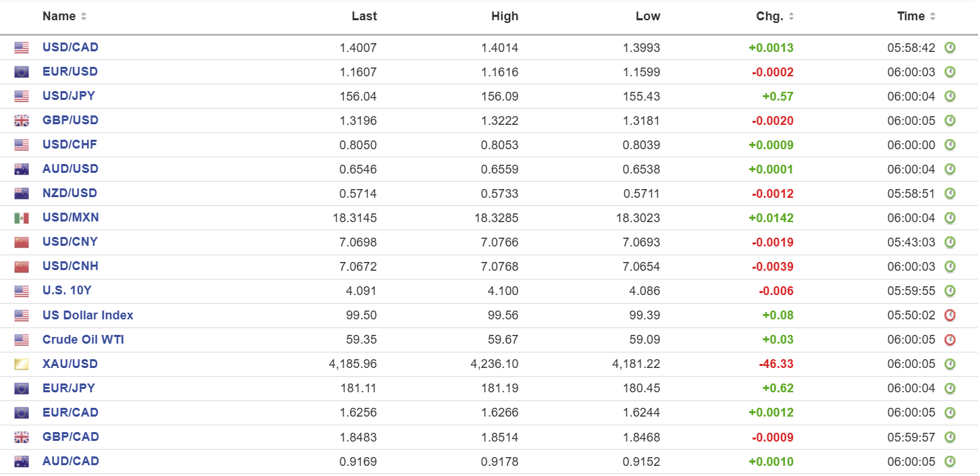
Task: Click the Last column header
Action: point(364,16)
